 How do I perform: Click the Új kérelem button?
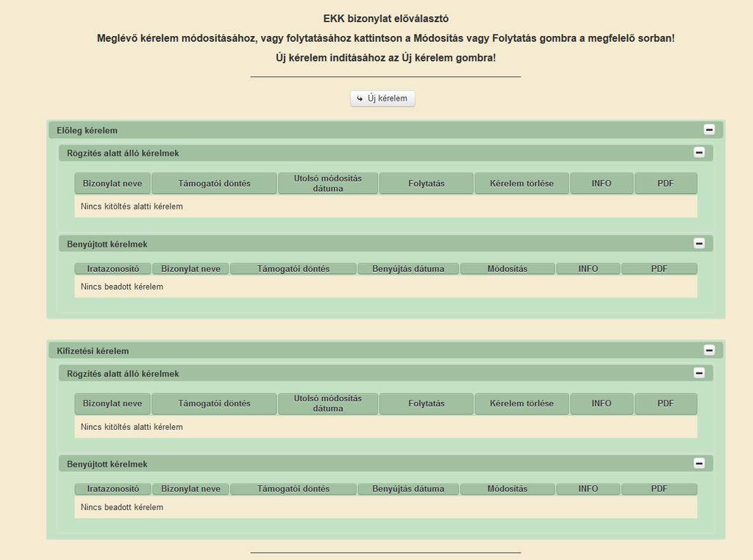point(382,98)
